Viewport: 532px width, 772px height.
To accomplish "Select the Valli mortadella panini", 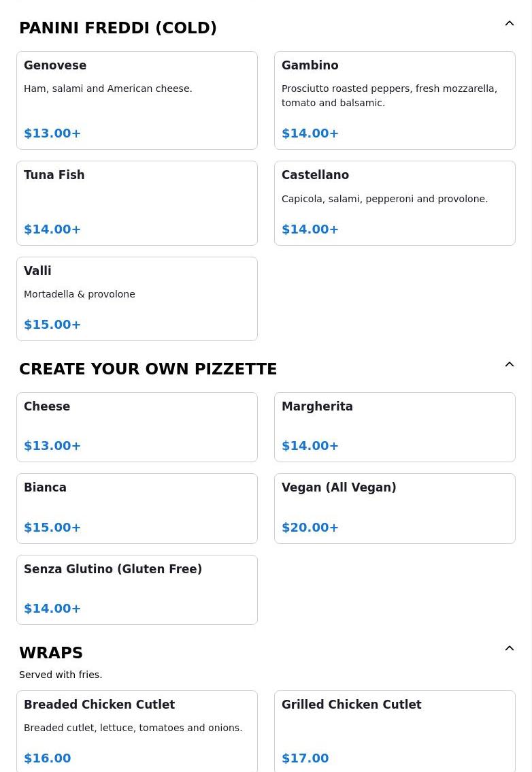I will pos(137,299).
